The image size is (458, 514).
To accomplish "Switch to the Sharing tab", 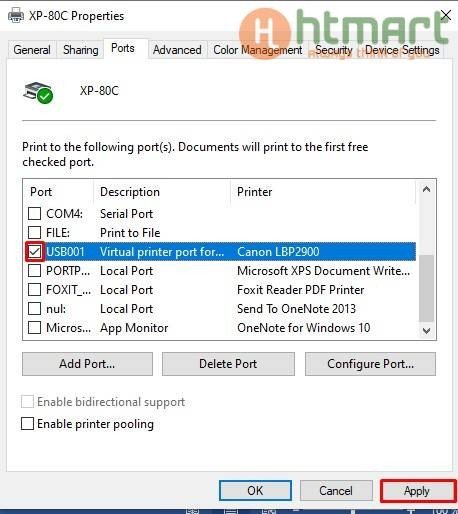I will 81,50.
